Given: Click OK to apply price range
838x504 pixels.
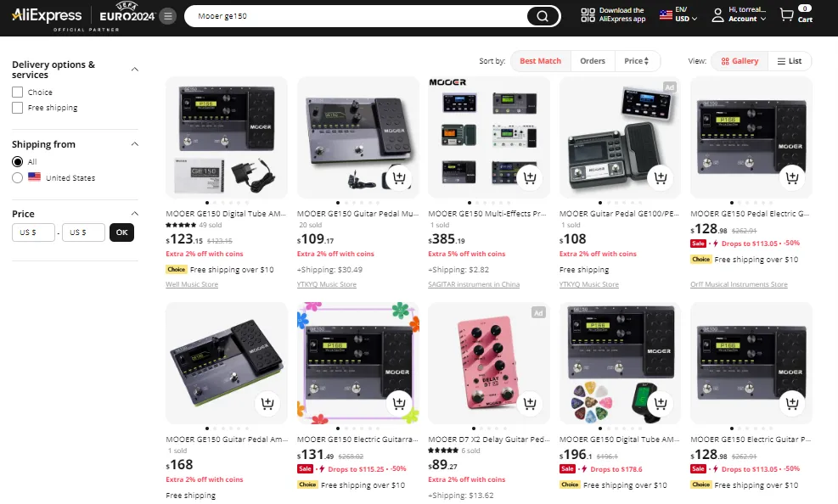Looking at the screenshot, I should (x=122, y=232).
